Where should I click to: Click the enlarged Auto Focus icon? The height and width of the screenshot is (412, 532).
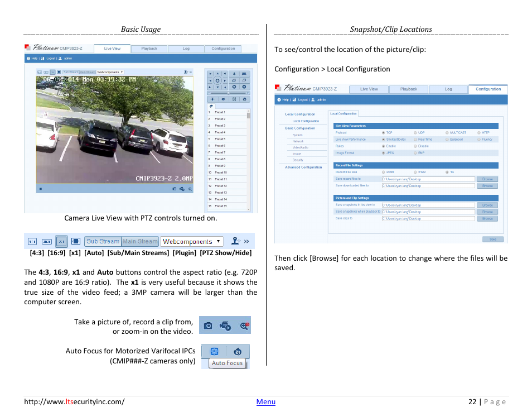tap(214, 351)
